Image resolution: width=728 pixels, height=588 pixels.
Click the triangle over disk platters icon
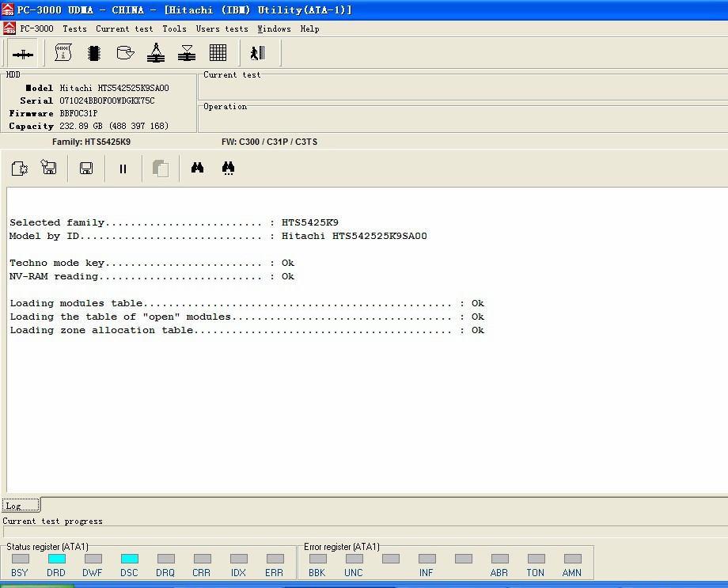[x=187, y=53]
